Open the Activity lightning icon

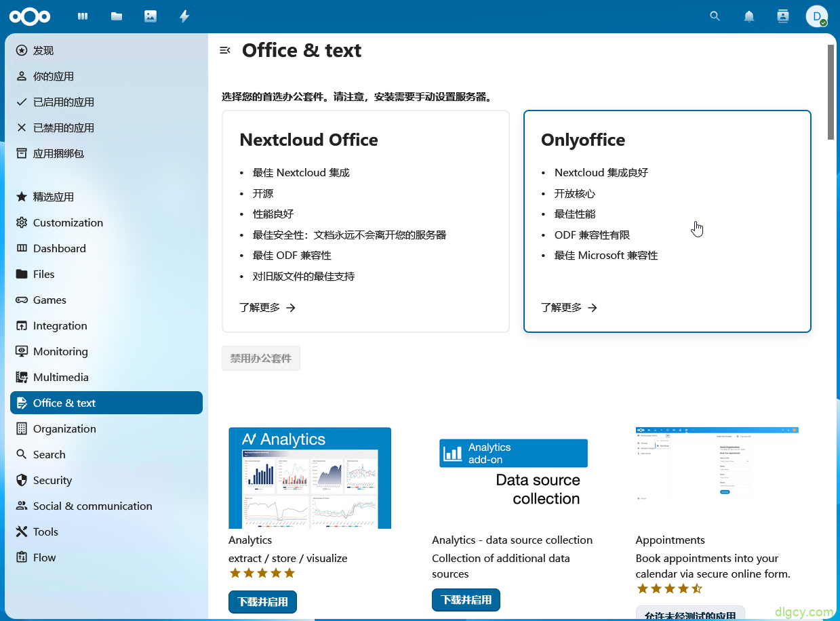click(x=184, y=16)
